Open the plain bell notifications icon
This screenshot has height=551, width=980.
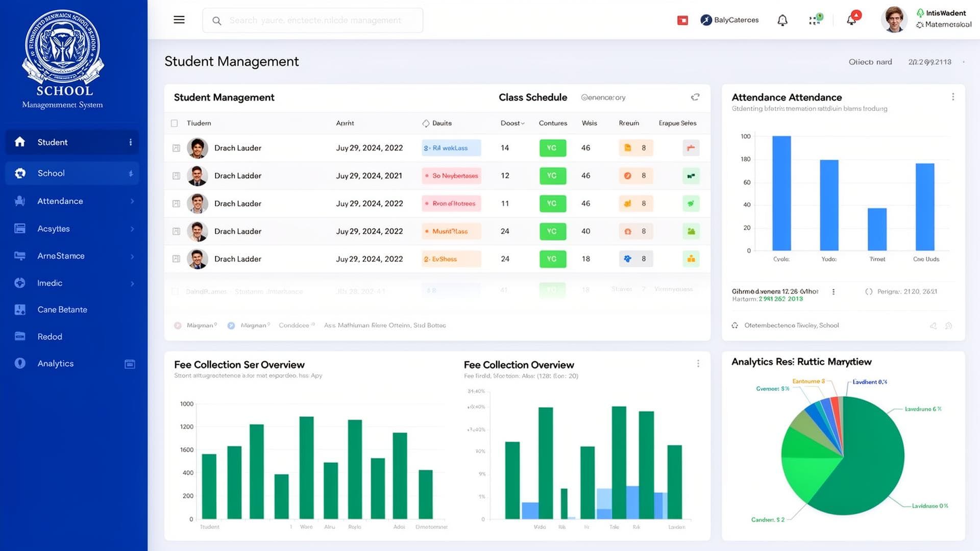[x=782, y=20]
